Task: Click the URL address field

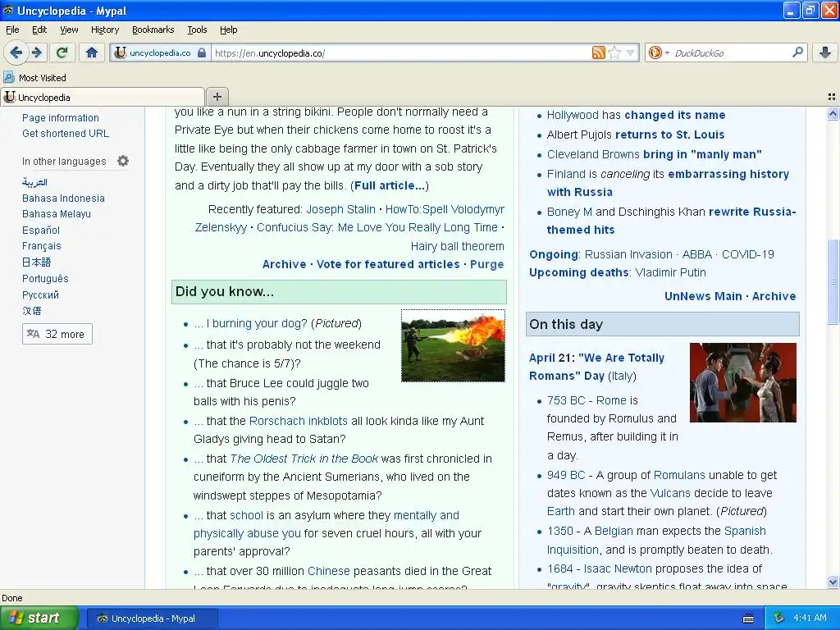Action: point(399,52)
